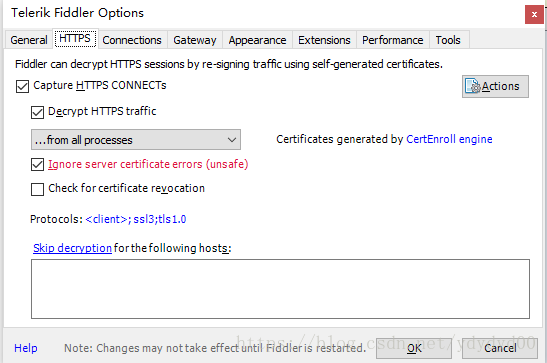Select the HTTPS tab
Image resolution: width=547 pixels, height=363 pixels.
[75, 38]
